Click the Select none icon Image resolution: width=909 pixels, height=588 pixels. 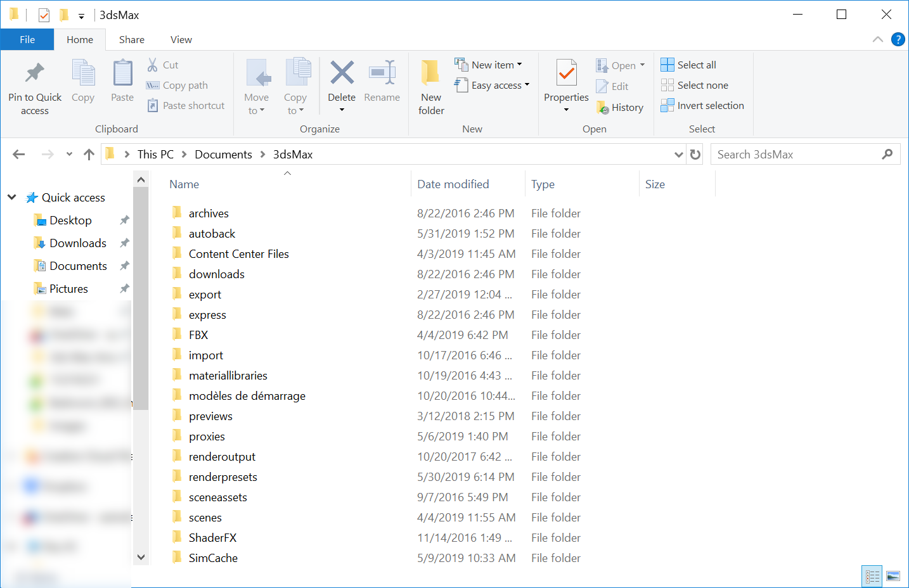667,85
